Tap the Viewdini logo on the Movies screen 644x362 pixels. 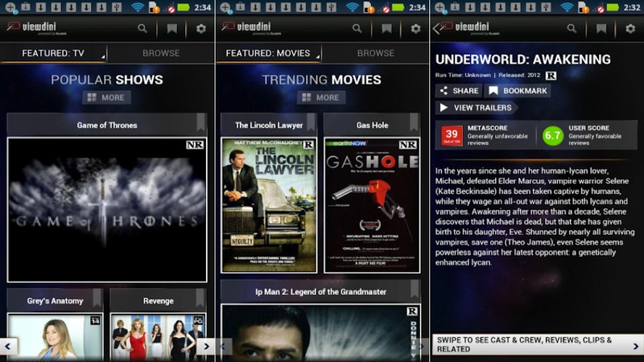251,28
